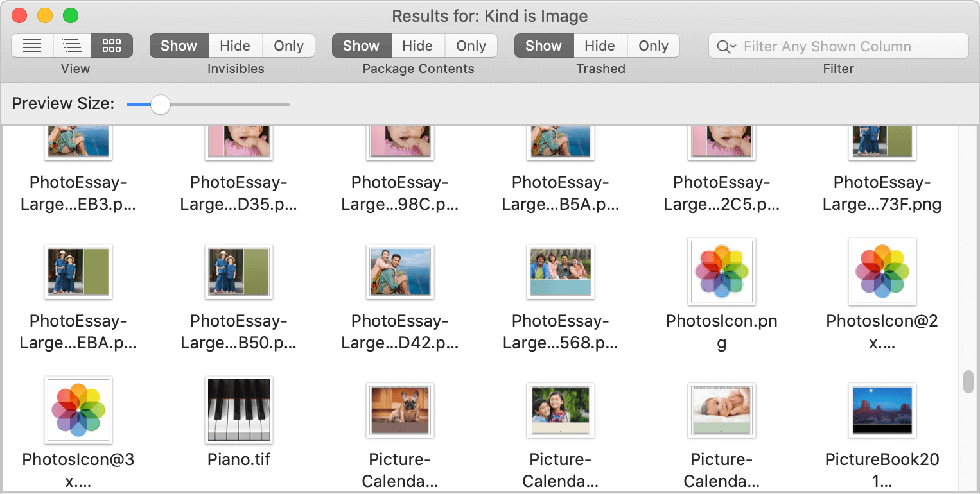
Task: Select the icon grid view
Action: pos(112,46)
